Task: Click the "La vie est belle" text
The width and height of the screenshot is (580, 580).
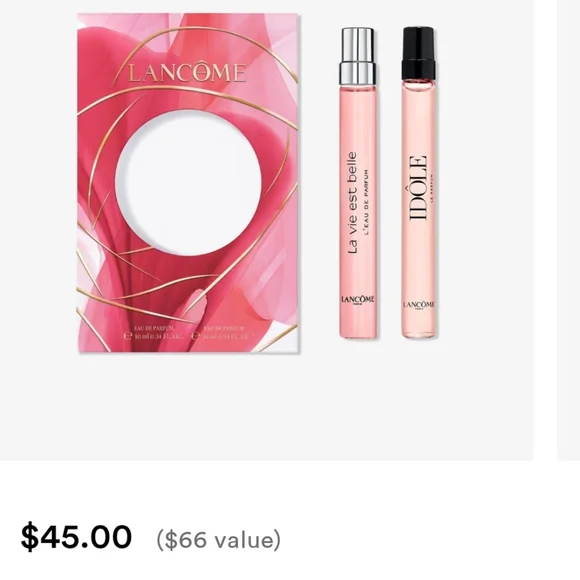Action: (x=353, y=203)
